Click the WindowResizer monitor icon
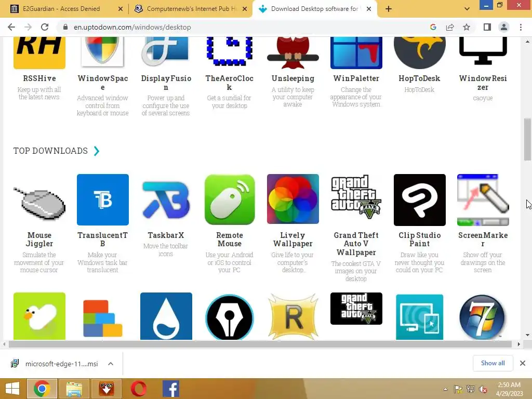Screen dimensions: 532x399 coord(483,51)
